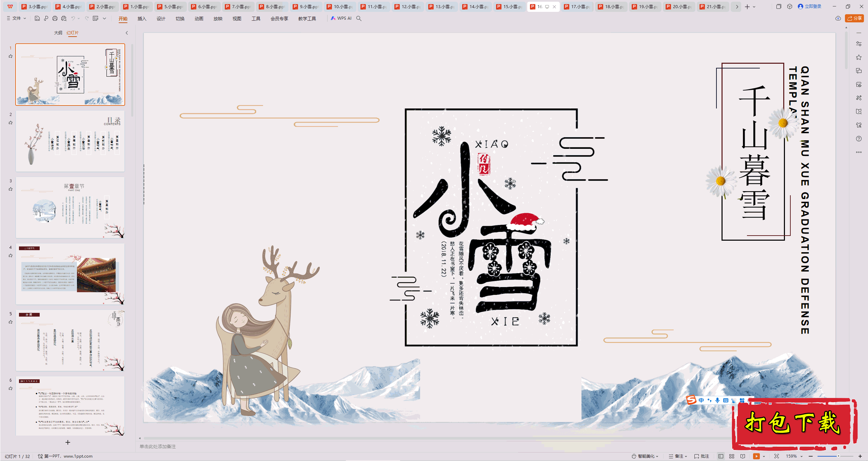This screenshot has width=868, height=461.
Task: Click the 分享 share button
Action: 854,18
